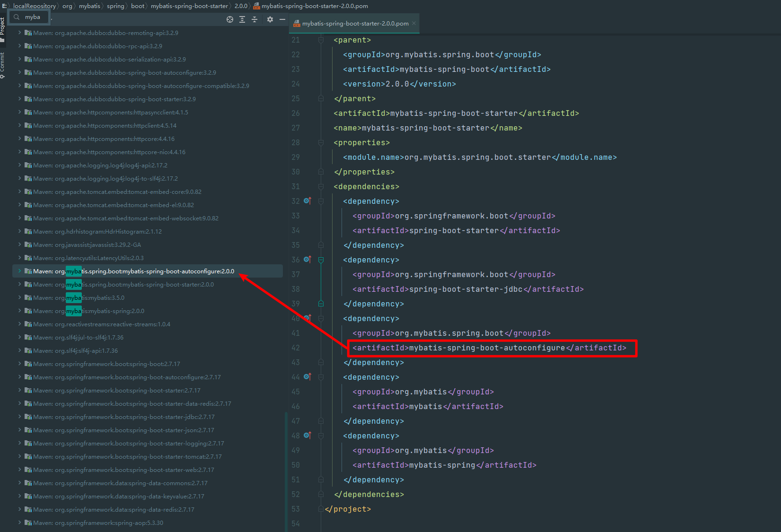Select Maven: org.apache.logging.log4j:log4j-api:2.17.2 row
The height and width of the screenshot is (532, 781).
(x=148, y=166)
